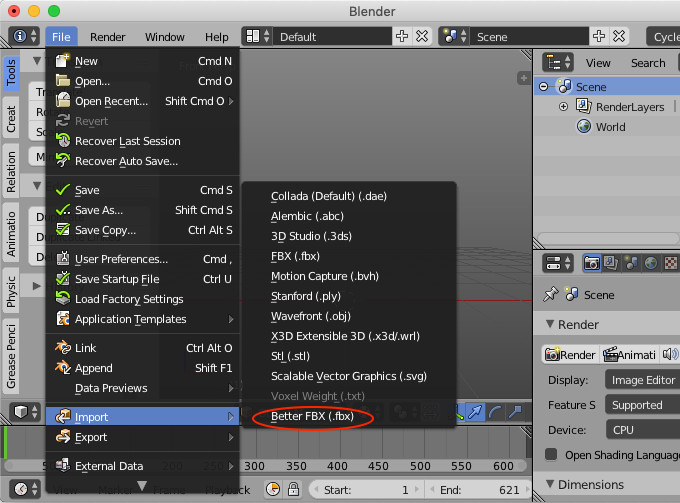680x503 pixels.
Task: Switch to the Relations sidebar tab
Action: tap(11, 171)
